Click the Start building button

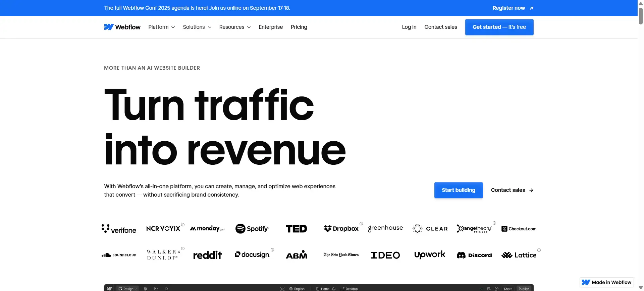[459, 190]
